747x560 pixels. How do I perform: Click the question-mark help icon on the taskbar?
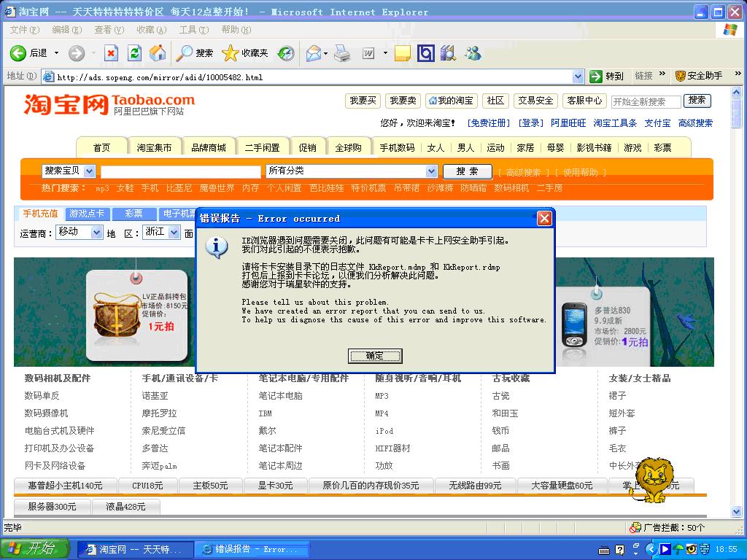619,550
